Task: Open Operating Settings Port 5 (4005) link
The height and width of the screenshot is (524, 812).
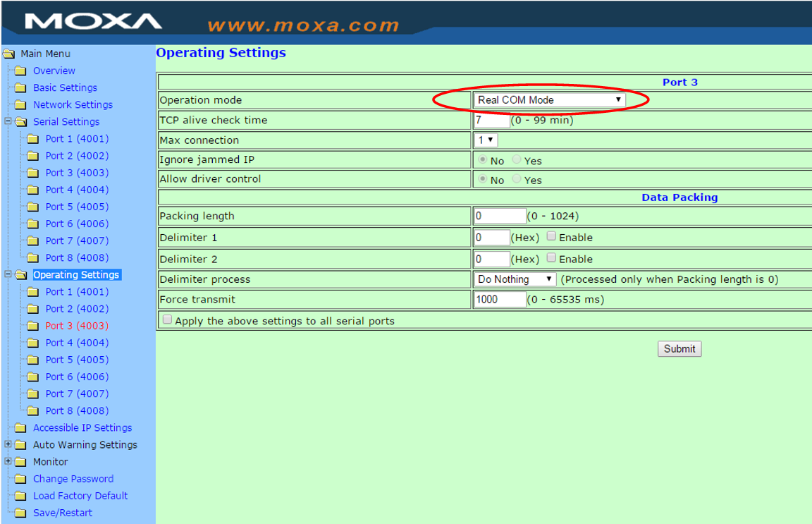Action: pos(77,360)
